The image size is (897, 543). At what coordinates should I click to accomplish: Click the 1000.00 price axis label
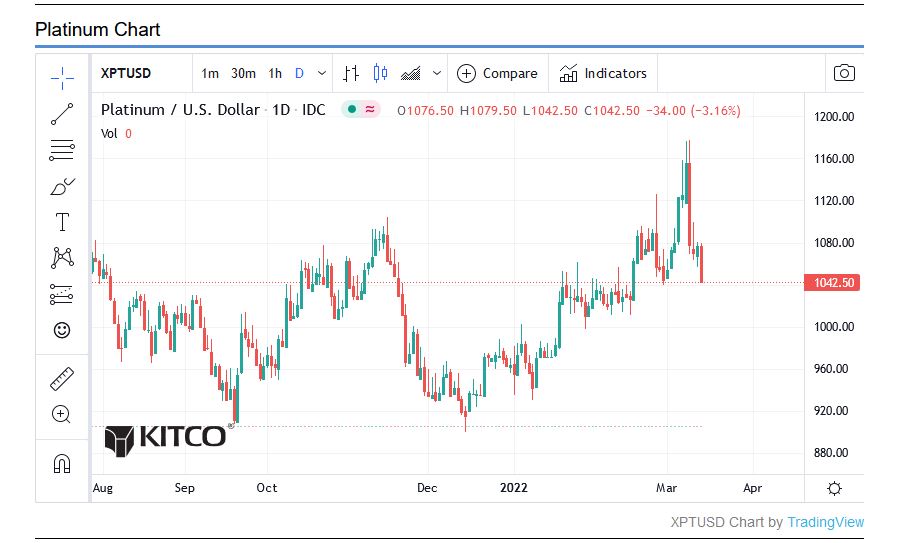click(834, 327)
